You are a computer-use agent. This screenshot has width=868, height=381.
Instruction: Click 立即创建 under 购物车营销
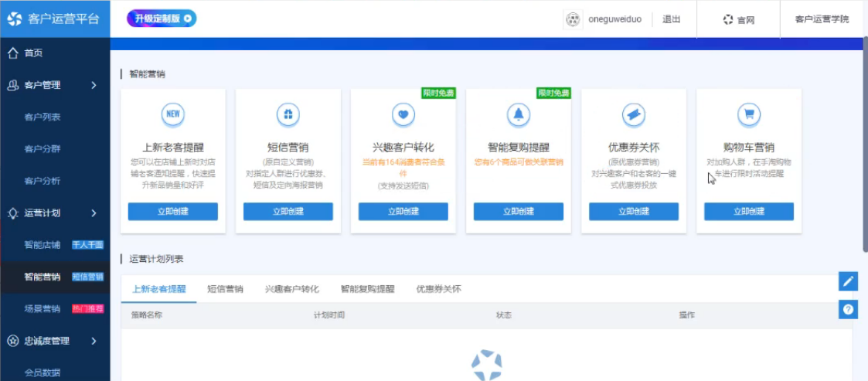(x=748, y=212)
